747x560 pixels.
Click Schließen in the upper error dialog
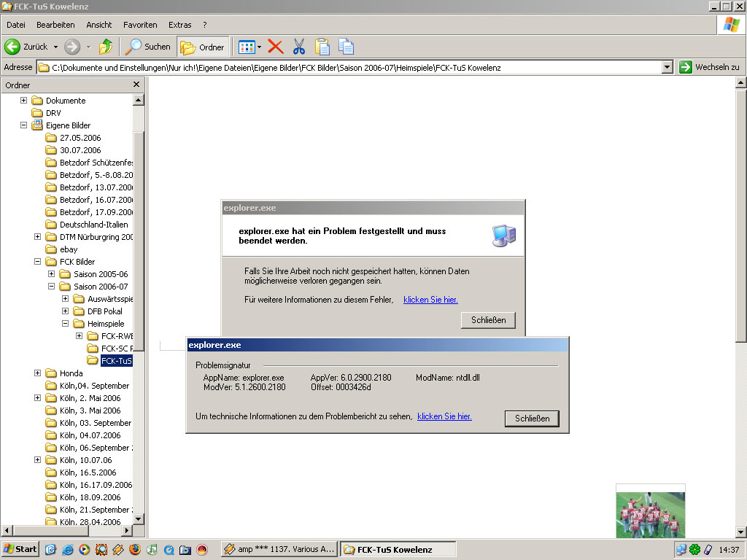pyautogui.click(x=488, y=320)
